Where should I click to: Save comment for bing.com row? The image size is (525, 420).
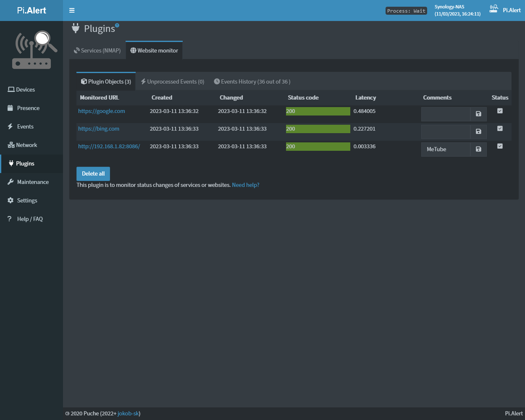478,131
